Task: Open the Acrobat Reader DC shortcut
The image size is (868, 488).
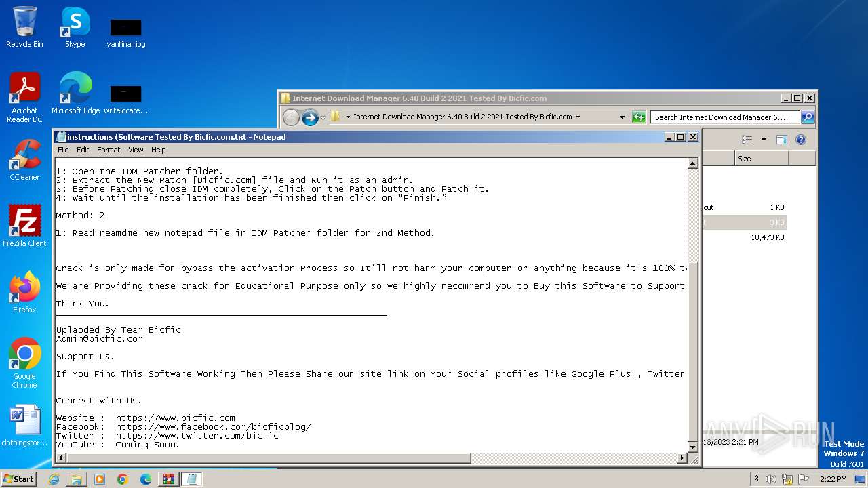Action: pyautogui.click(x=24, y=98)
